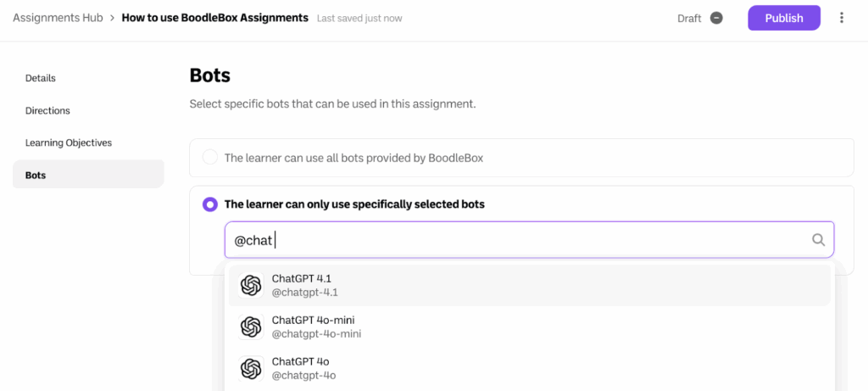This screenshot has height=391, width=868.
Task: Click the search magnifier icon
Action: click(818, 240)
